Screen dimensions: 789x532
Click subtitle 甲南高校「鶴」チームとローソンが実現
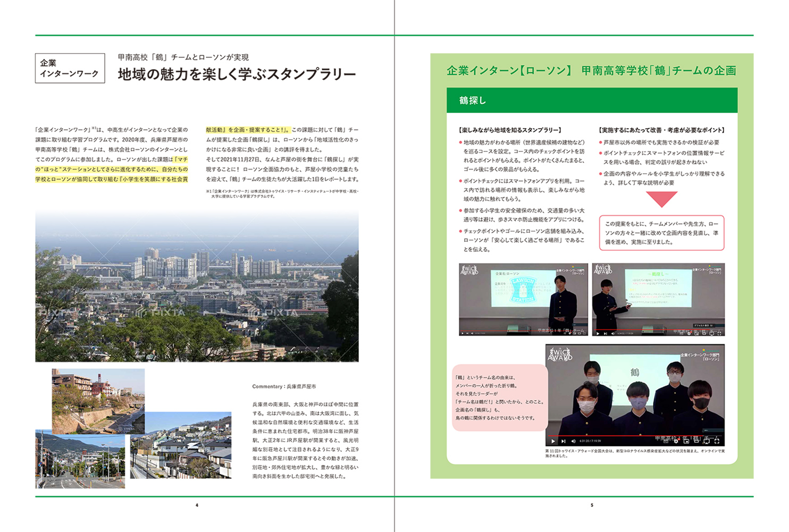[183, 57]
